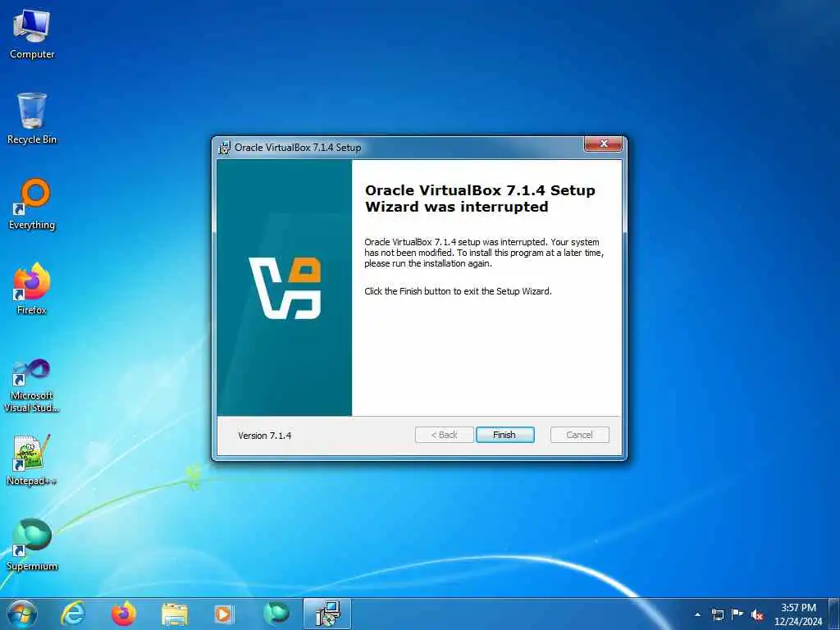Select the Firefox desktop shortcut
The image size is (840, 630).
tap(32, 290)
